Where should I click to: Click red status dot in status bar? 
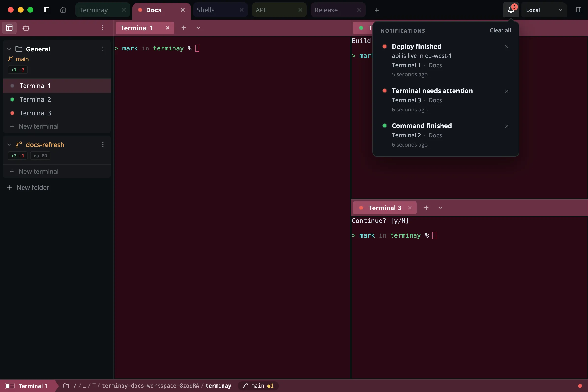580,386
